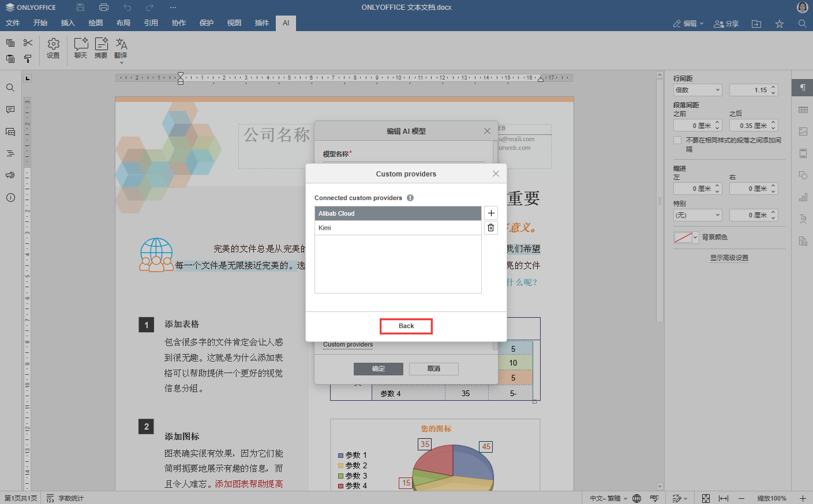Increase the 之后 0.35 厘米 spacing stepper
813x504 pixels.
[x=774, y=123]
